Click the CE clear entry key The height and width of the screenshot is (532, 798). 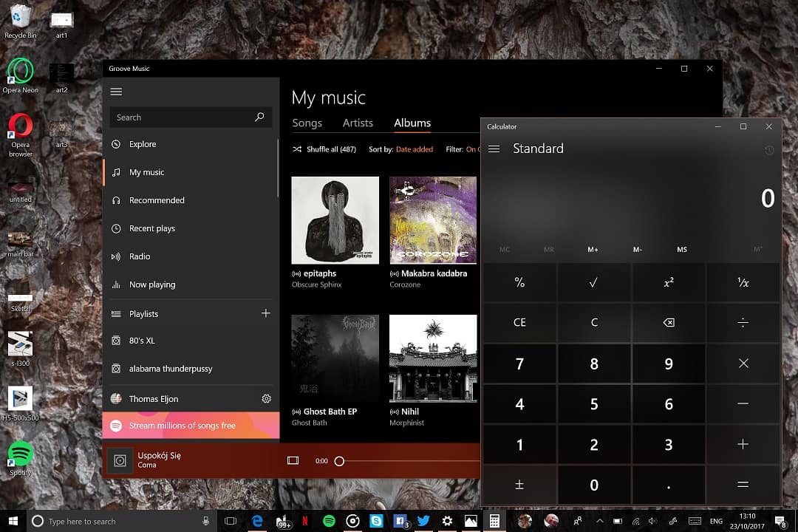coord(519,322)
